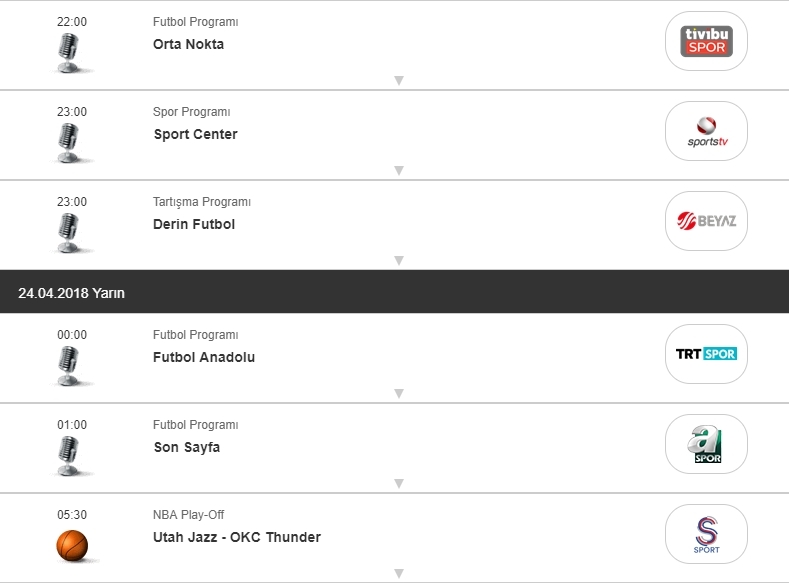789x583 pixels.
Task: Expand the Sport Center program details
Action: click(398, 171)
